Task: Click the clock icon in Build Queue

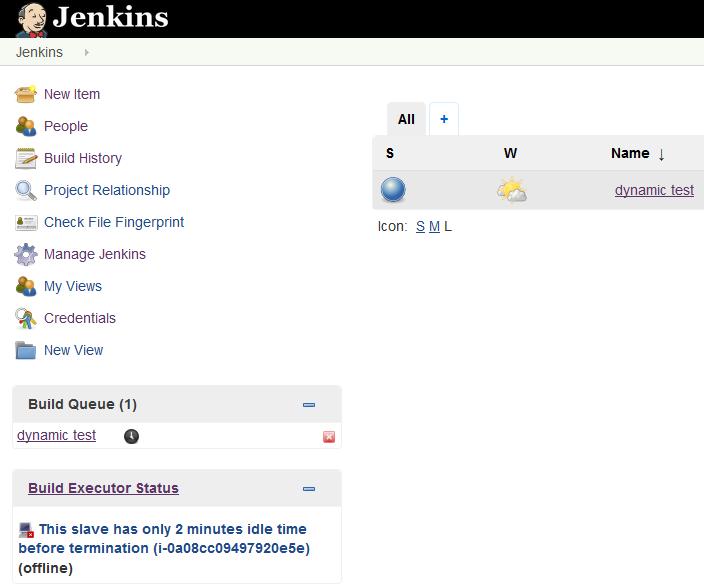Action: 131,436
